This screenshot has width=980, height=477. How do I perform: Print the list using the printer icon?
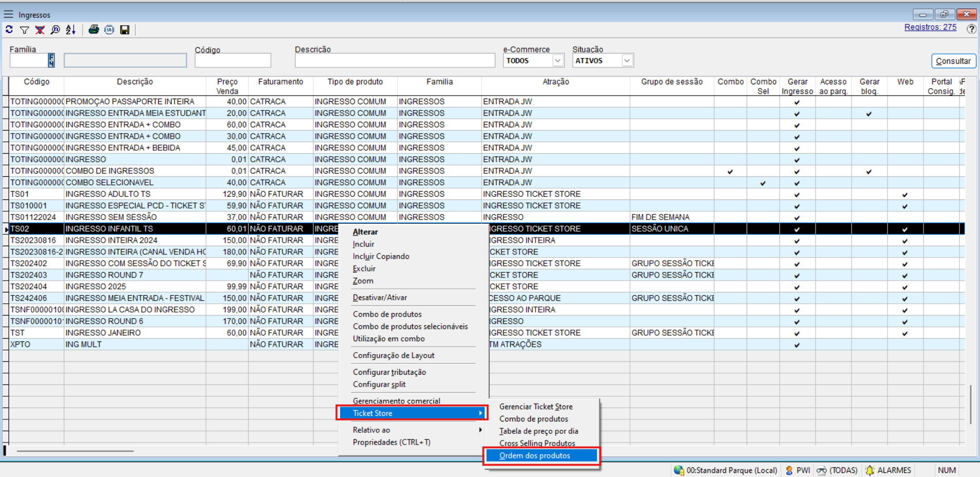94,30
